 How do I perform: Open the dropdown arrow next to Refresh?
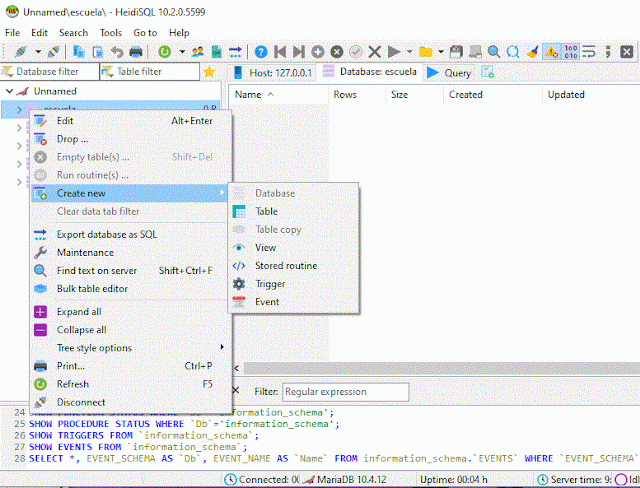pos(182,52)
